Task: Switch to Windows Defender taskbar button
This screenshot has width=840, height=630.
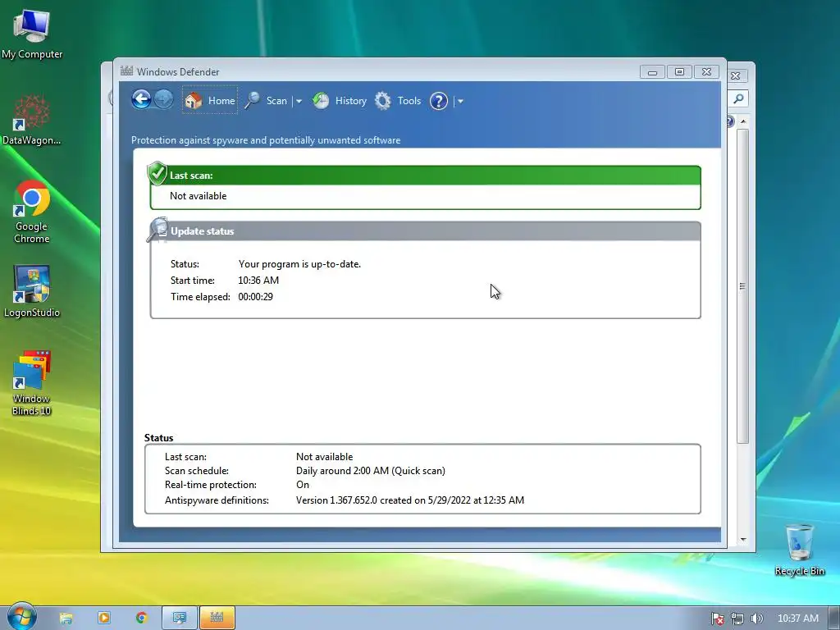Action: coord(217,618)
